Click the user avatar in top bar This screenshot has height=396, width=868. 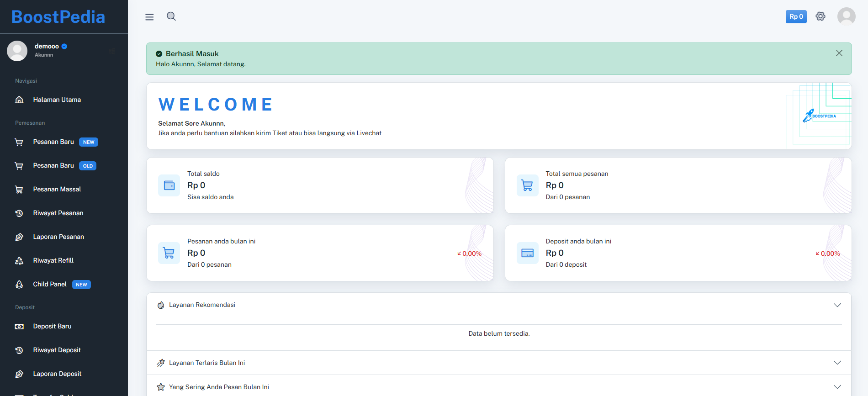[x=846, y=16]
